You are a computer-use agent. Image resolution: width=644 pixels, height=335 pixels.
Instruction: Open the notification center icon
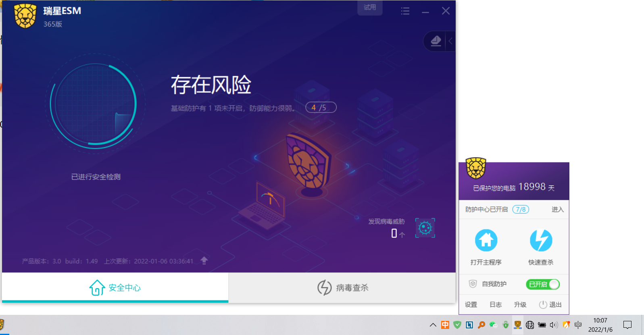click(627, 325)
